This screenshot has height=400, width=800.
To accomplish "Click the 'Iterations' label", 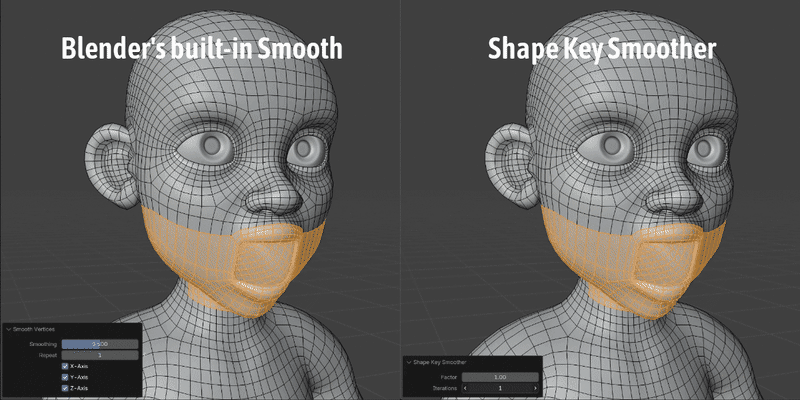I will click(x=446, y=388).
